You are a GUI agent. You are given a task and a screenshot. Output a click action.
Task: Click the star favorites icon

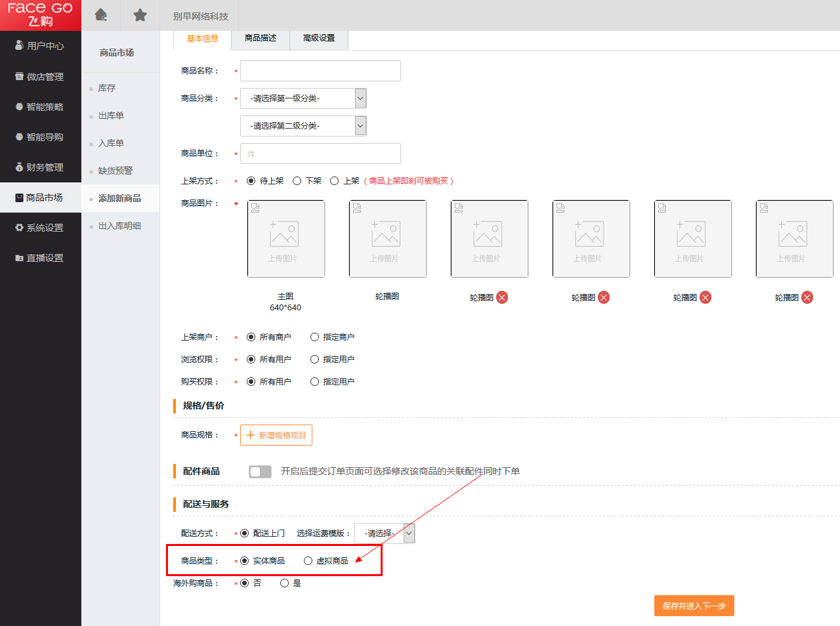tap(140, 15)
